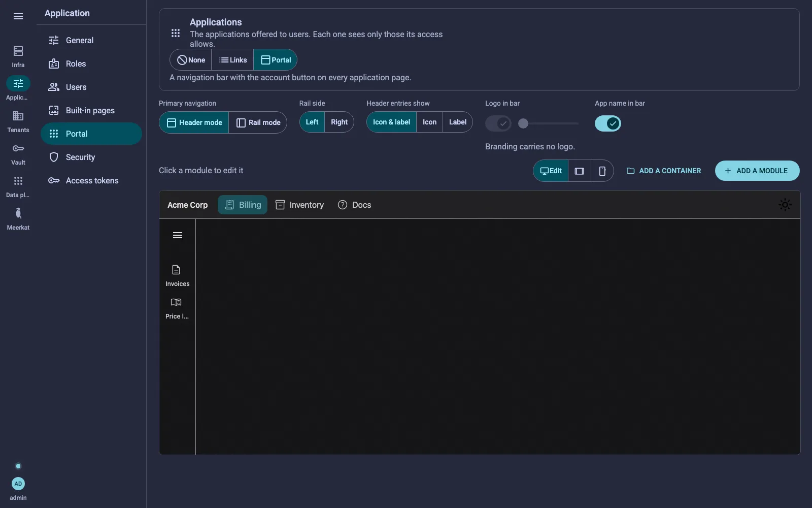The height and width of the screenshot is (508, 812).
Task: Toggle the light theme sun icon in preview
Action: click(x=785, y=205)
